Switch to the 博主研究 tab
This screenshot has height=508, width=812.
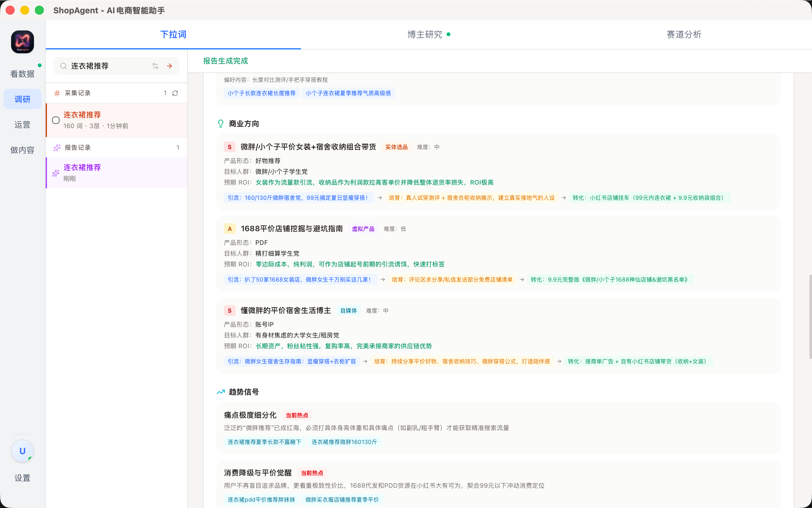[425, 35]
